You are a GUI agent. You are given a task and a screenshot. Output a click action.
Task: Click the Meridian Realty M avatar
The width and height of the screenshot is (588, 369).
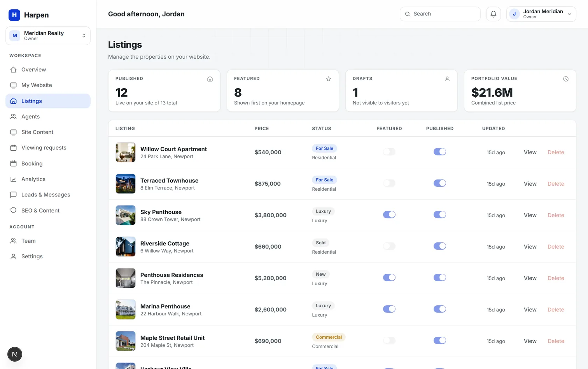coord(15,36)
